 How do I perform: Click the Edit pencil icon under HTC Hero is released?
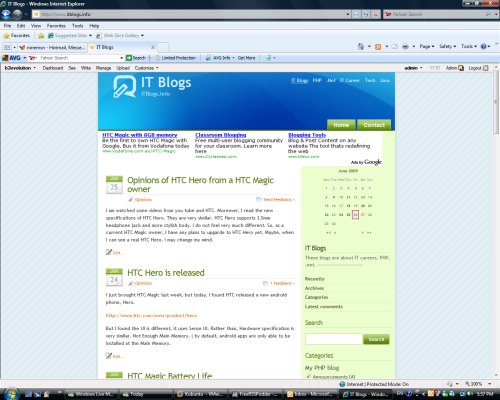pyautogui.click(x=109, y=355)
